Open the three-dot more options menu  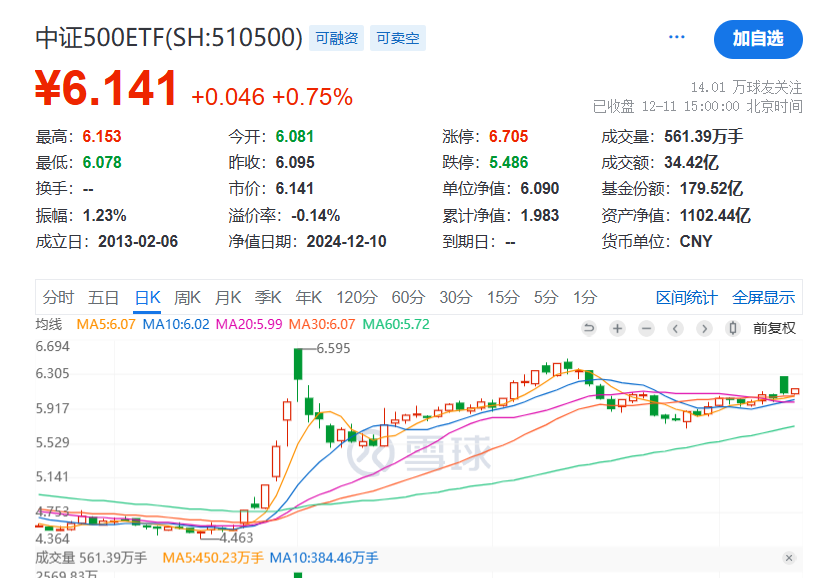(676, 37)
